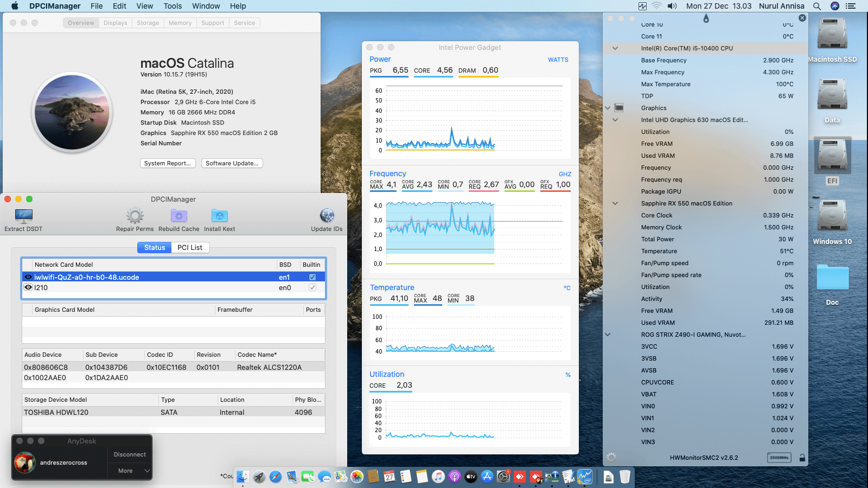The image size is (868, 488).
Task: Open HWMonitorSMC2 settings gear icon
Action: (611, 458)
